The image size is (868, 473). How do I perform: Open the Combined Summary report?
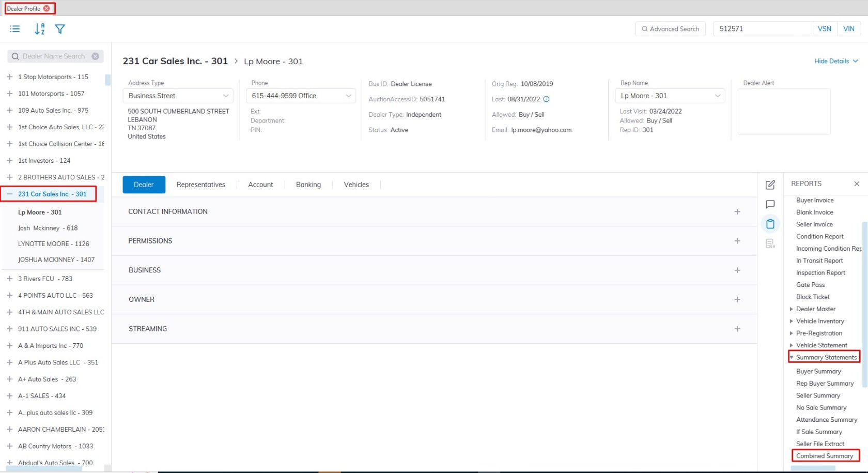tap(824, 456)
